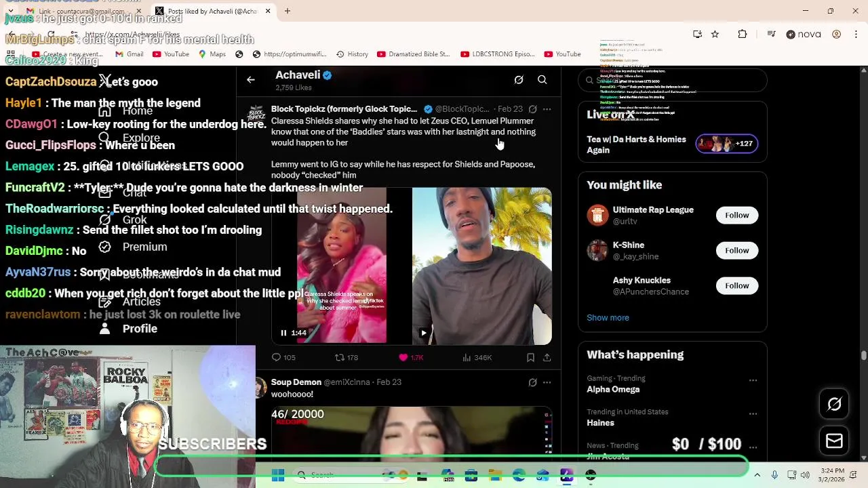Open more options for Jim Acosta trend
Image resolution: width=868 pixels, height=488 pixels.
pyautogui.click(x=753, y=447)
